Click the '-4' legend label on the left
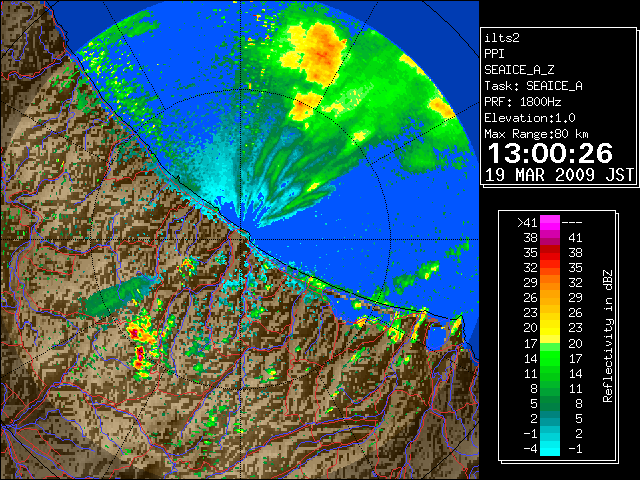Screen dimensions: 640x480 pyautogui.click(x=530, y=448)
